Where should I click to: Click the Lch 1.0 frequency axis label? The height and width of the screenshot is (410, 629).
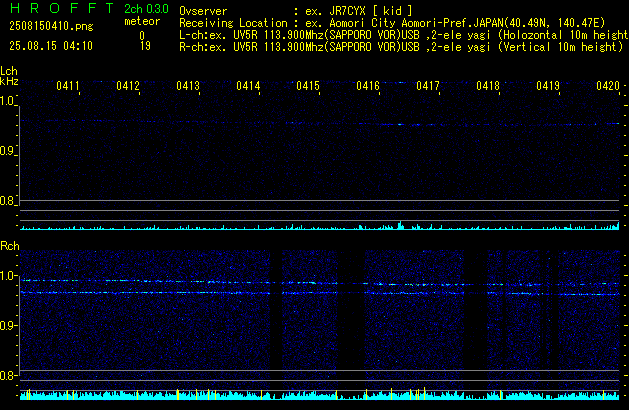(7, 101)
